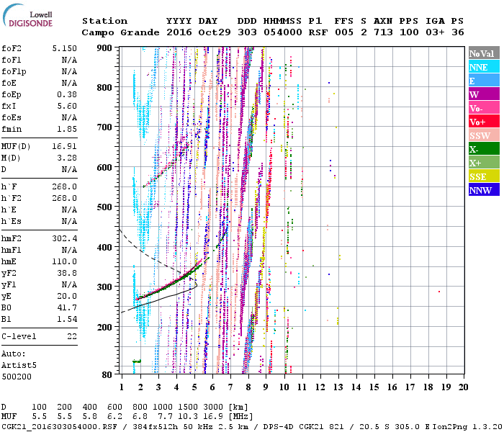Select the NNW dark blue swatch
The width and height of the screenshot is (504, 432).
pos(484,189)
